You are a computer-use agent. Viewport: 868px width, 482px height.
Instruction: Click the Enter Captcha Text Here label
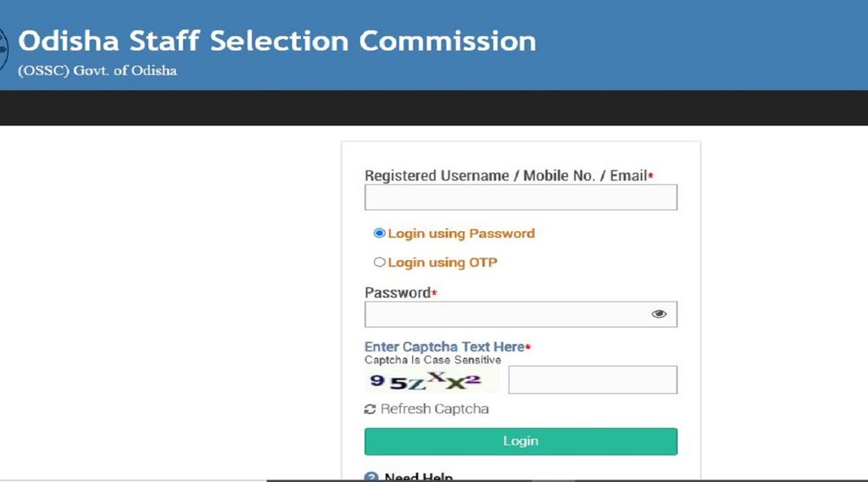coord(444,346)
